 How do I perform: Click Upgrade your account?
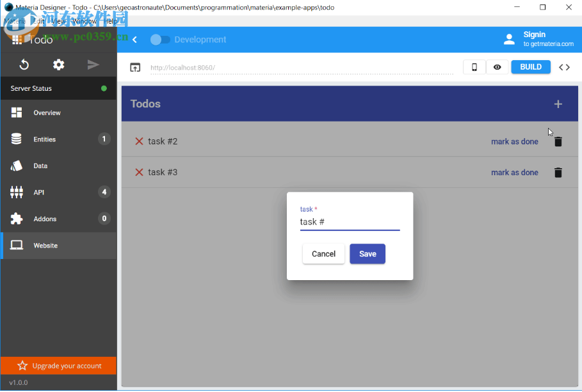pyautogui.click(x=59, y=366)
